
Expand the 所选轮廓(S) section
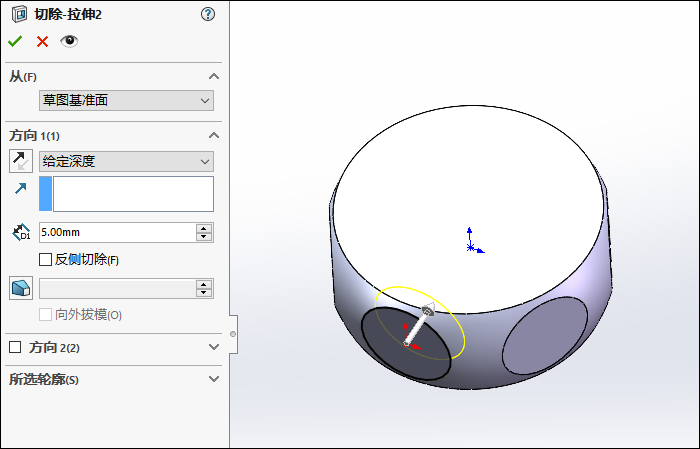[x=214, y=379]
